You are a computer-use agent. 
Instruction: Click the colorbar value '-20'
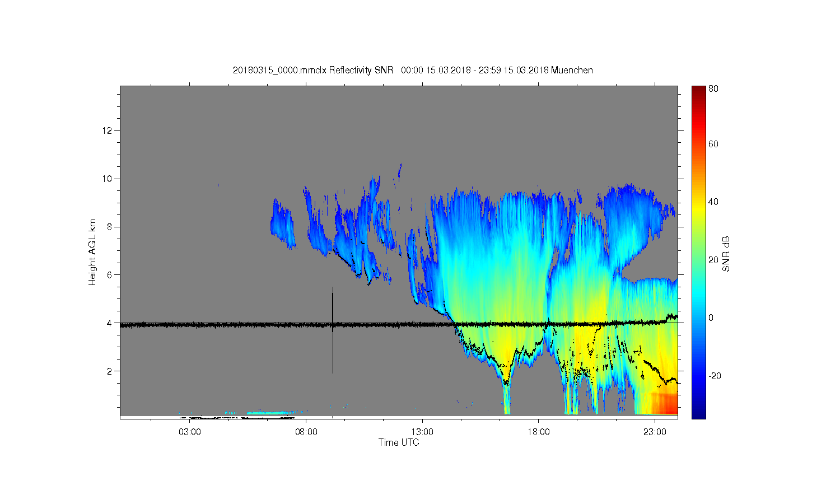715,376
